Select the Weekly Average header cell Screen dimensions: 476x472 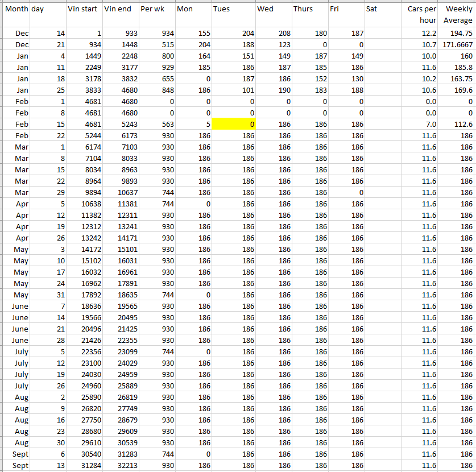457,14
